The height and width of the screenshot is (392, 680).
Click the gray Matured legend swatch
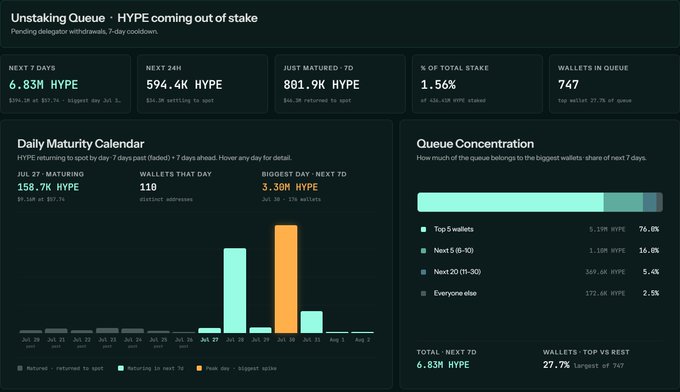[x=20, y=368]
